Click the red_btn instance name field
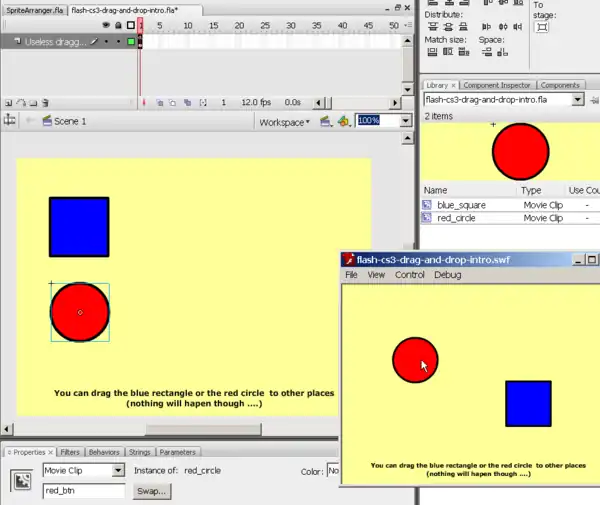The width and height of the screenshot is (600, 505). (x=84, y=491)
